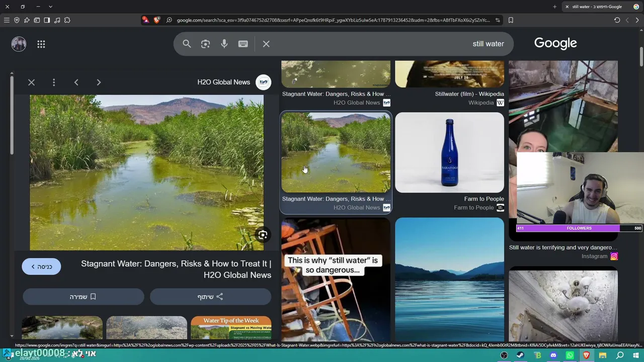Viewport: 644px width, 362px height.
Task: Open the Windows Start menu
Action: pos(636,355)
